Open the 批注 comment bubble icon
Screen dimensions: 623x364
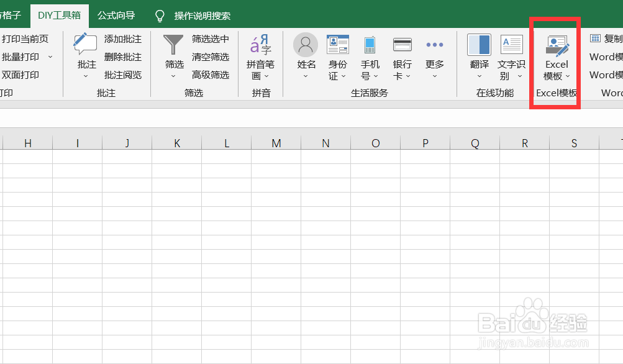85,43
